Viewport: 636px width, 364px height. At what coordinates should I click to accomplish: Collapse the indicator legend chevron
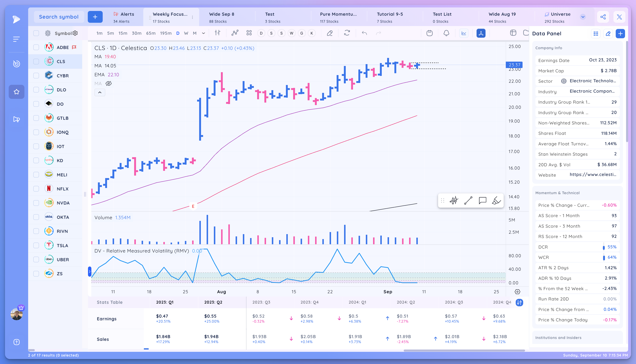[100, 92]
